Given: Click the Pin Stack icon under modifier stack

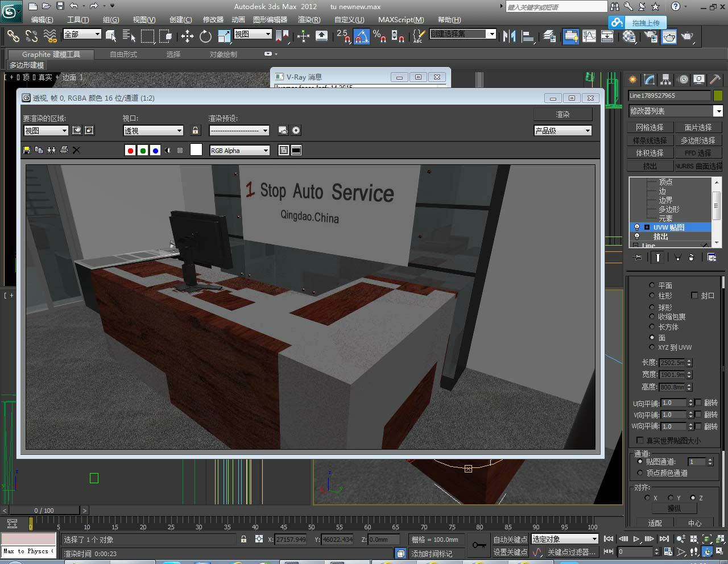Looking at the screenshot, I should (x=638, y=258).
